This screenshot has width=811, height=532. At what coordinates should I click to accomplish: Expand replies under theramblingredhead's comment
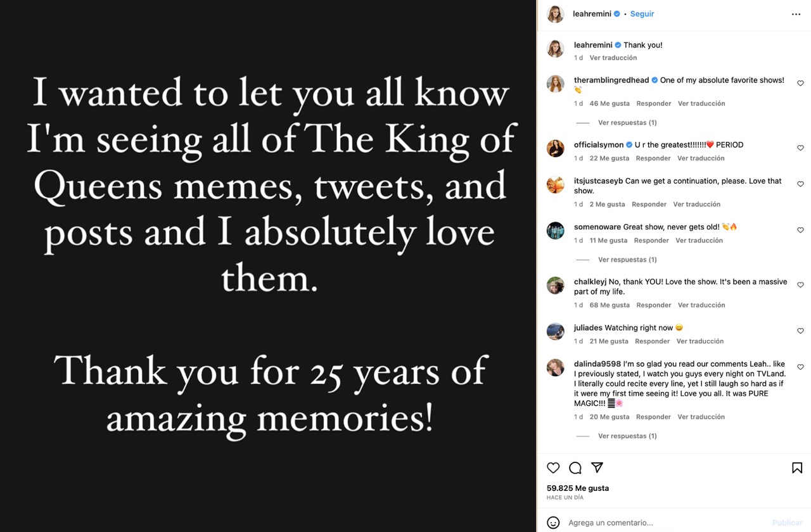click(x=627, y=123)
